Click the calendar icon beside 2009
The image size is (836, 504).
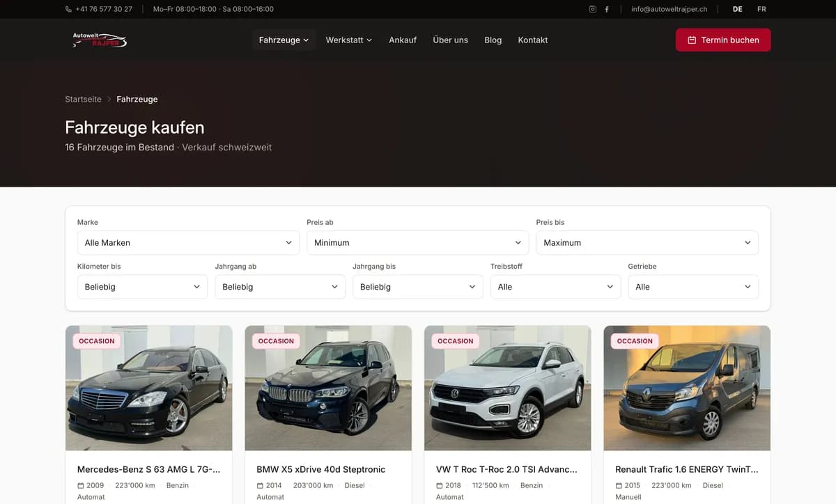(x=81, y=485)
